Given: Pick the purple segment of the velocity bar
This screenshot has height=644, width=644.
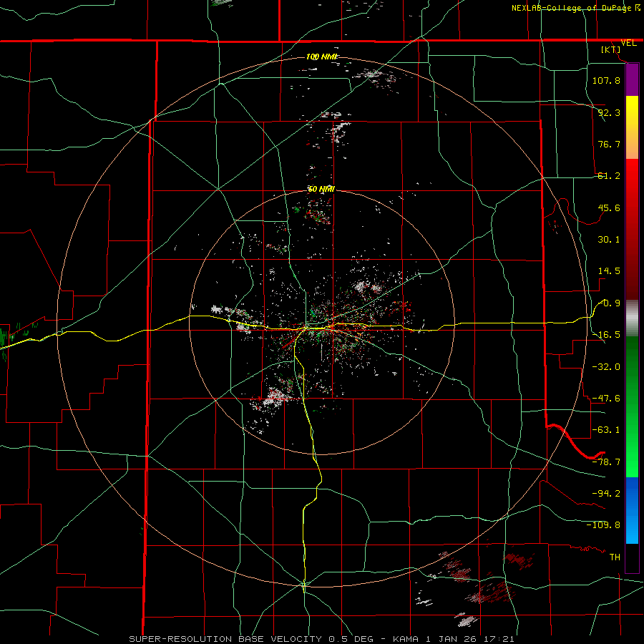Looking at the screenshot, I should point(632,79).
